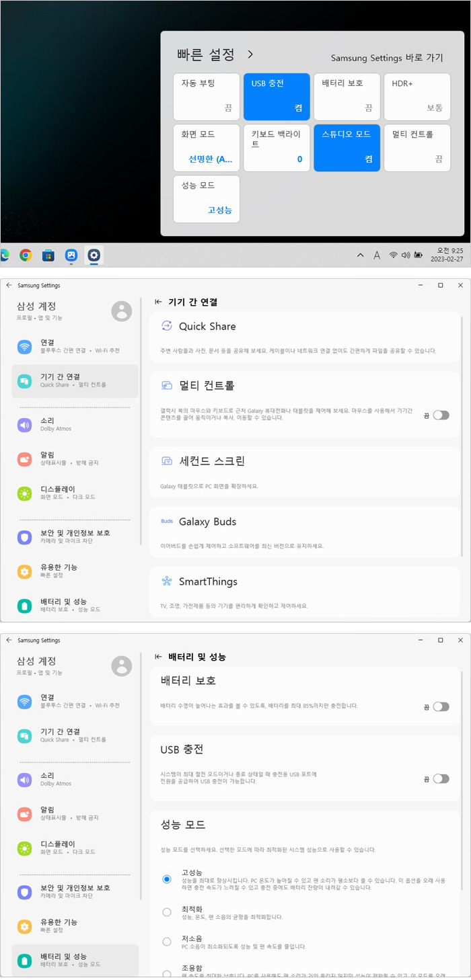Click the 성능 모드 고성능 quick tile
471x980 pixels.
click(207, 199)
